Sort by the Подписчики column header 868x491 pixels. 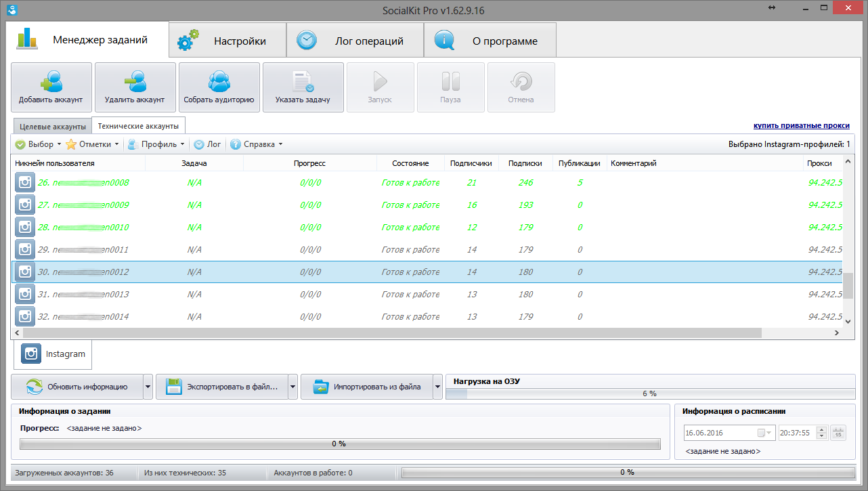click(x=471, y=163)
